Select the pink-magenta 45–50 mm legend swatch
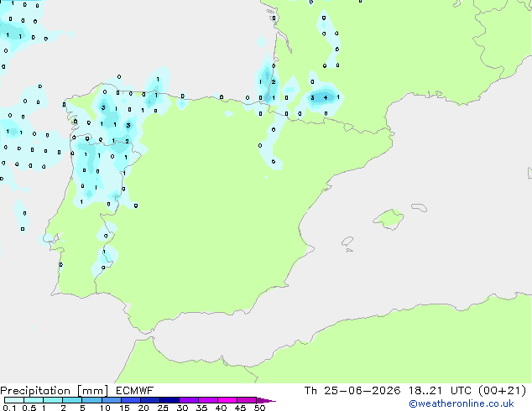This screenshot has width=532, height=411. (247, 400)
